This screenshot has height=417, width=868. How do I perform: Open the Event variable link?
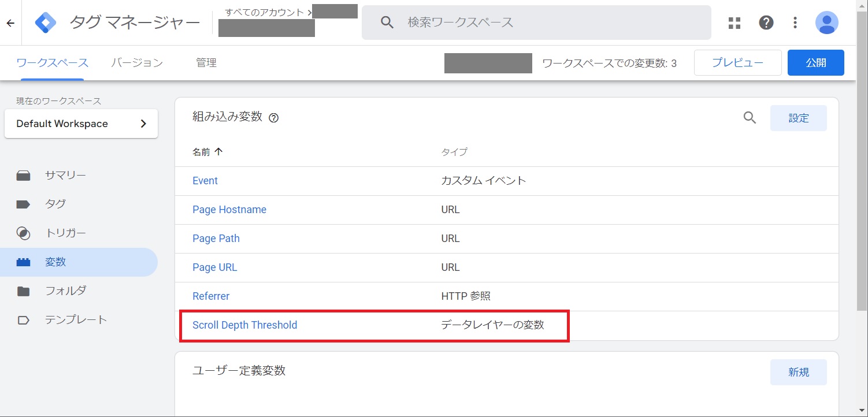pyautogui.click(x=205, y=181)
